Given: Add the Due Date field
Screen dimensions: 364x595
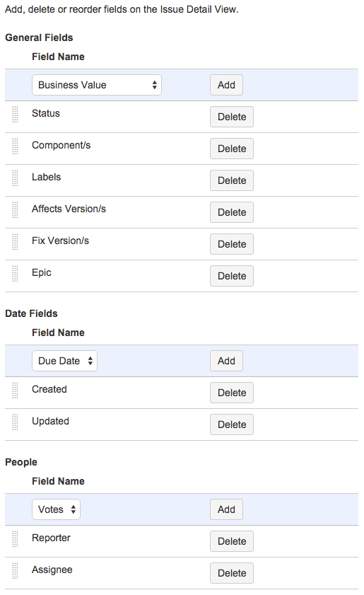Looking at the screenshot, I should 226,361.
